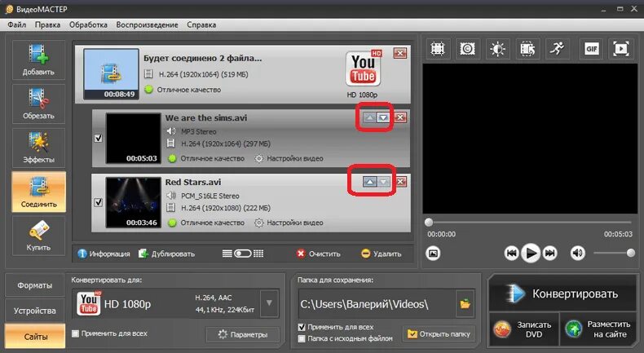Select the Red Stars.avi thumbnail
644x353 pixels.
click(133, 202)
